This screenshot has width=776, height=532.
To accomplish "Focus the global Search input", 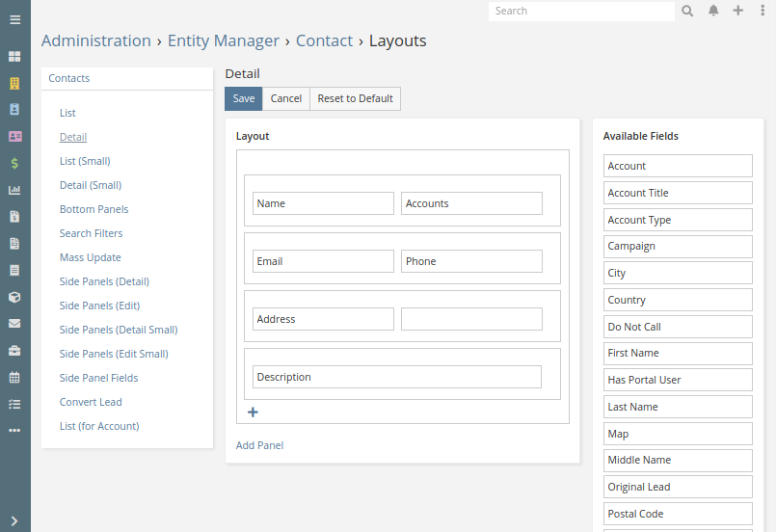I will click(581, 11).
